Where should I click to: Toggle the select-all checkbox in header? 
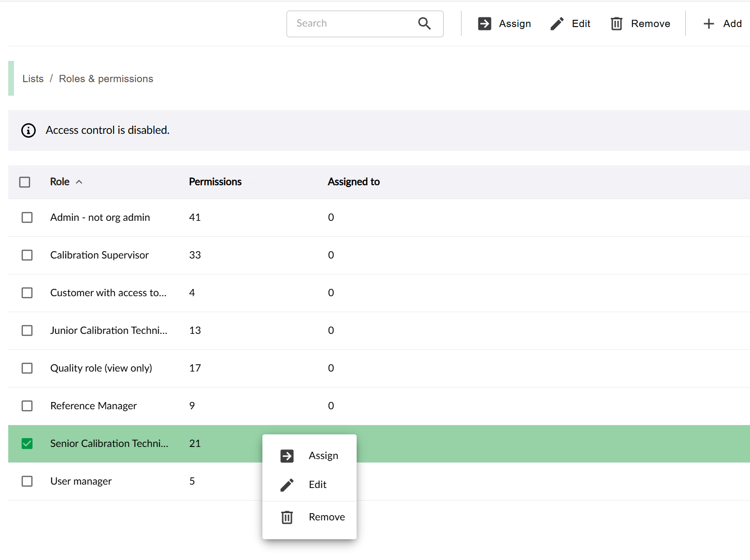[25, 182]
